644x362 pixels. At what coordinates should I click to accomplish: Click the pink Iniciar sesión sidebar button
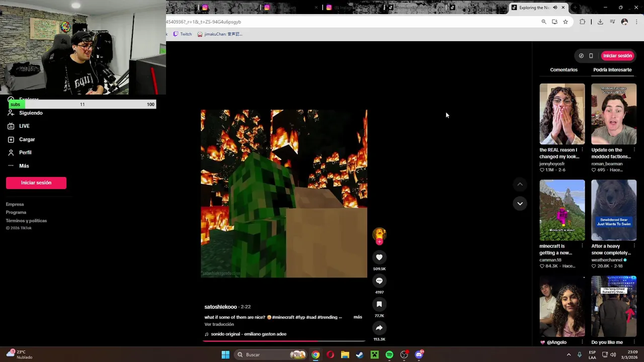click(36, 183)
